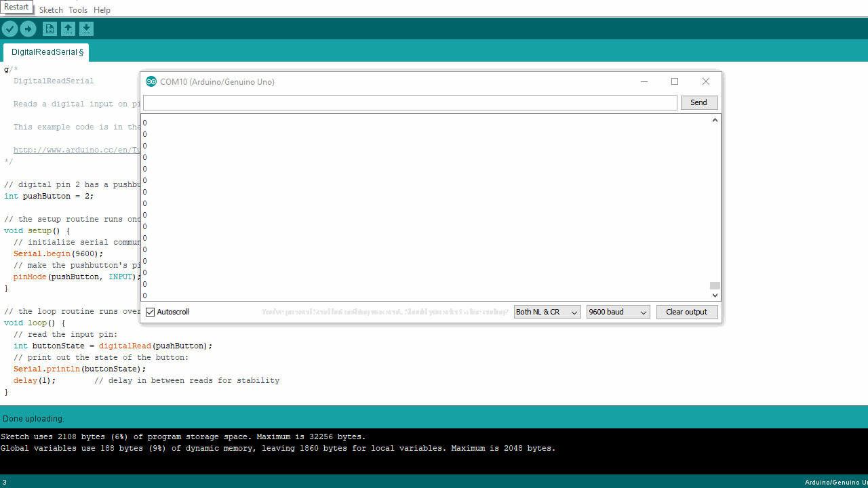Click the 'Arduino/Genuino Uno' board label in status bar
This screenshot has height=488, width=868.
pos(836,483)
